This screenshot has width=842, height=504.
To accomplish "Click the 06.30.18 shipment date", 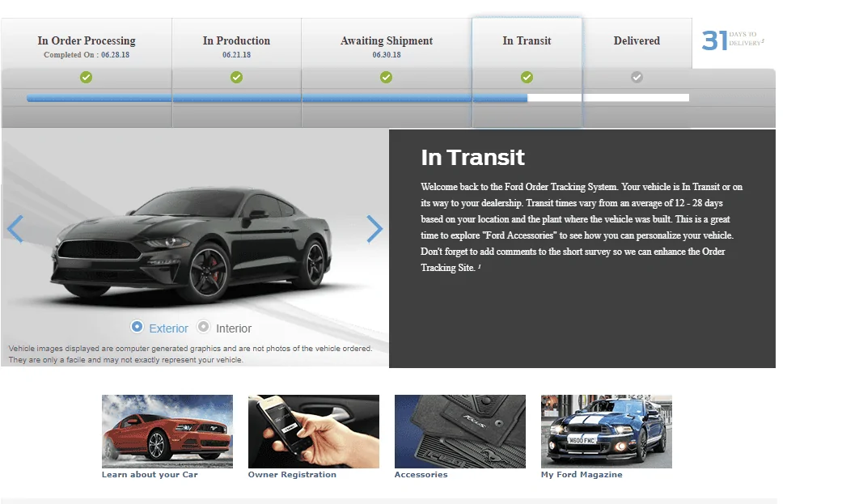I will [x=387, y=55].
